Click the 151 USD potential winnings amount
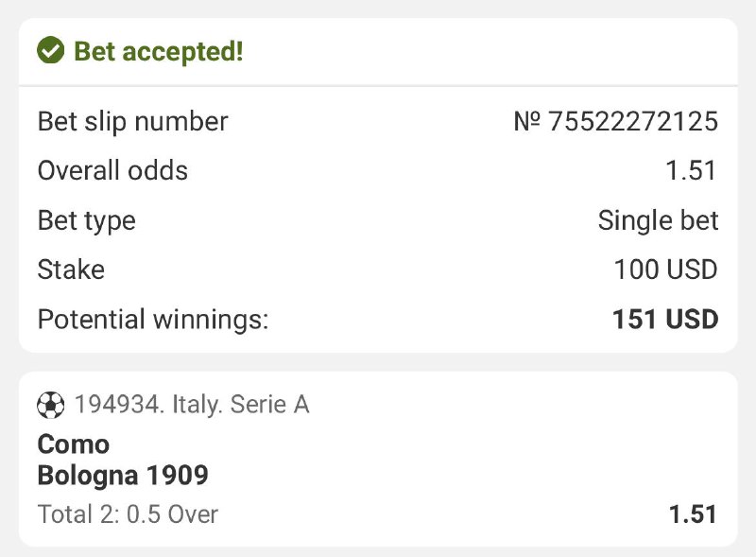This screenshot has height=557, width=756. pos(664,320)
